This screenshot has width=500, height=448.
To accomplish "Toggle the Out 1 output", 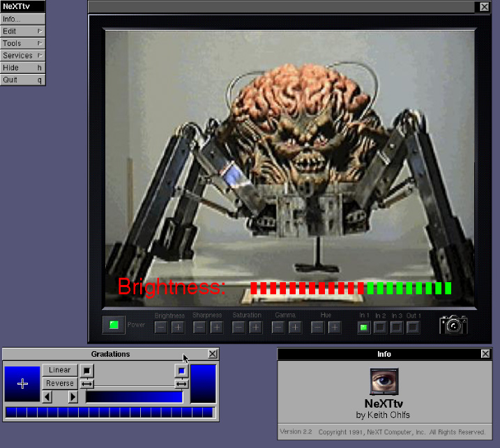I will pyautogui.click(x=413, y=327).
